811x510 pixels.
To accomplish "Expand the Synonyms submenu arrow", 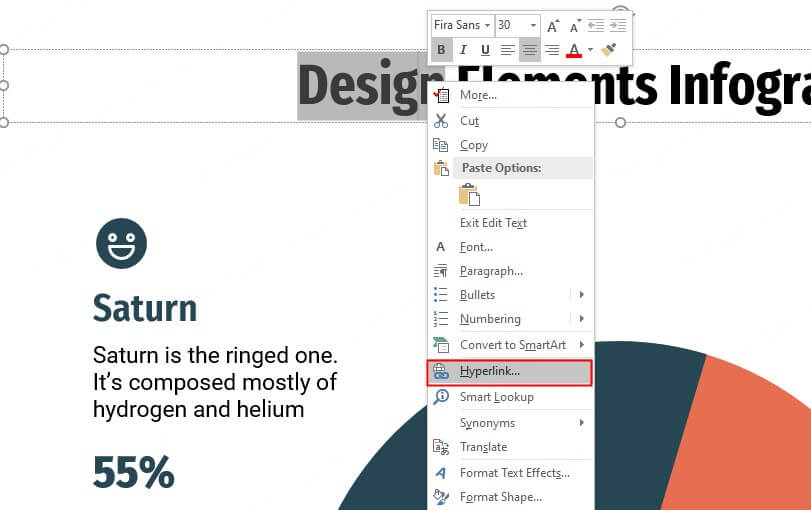I will coord(582,423).
